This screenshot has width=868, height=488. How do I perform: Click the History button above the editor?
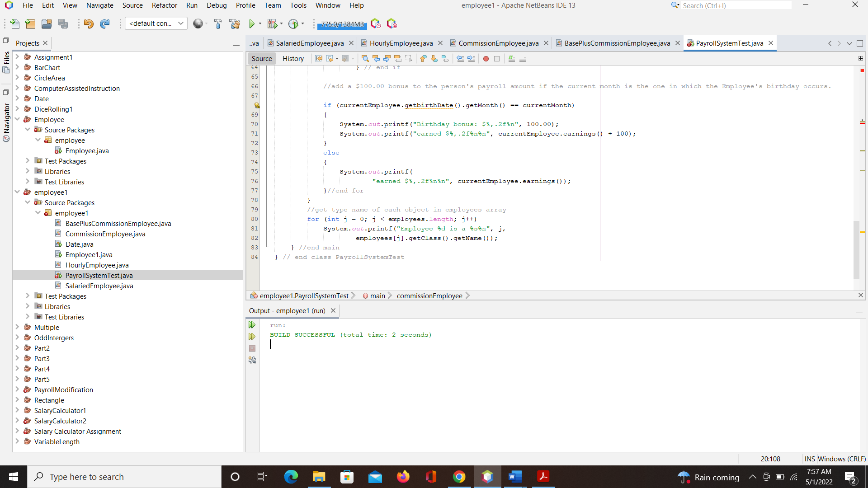pos(293,59)
